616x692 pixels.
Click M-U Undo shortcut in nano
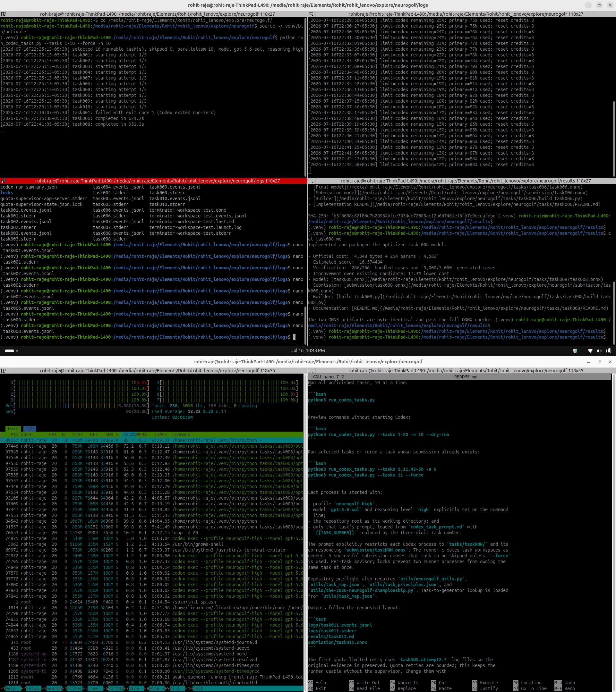point(565,683)
